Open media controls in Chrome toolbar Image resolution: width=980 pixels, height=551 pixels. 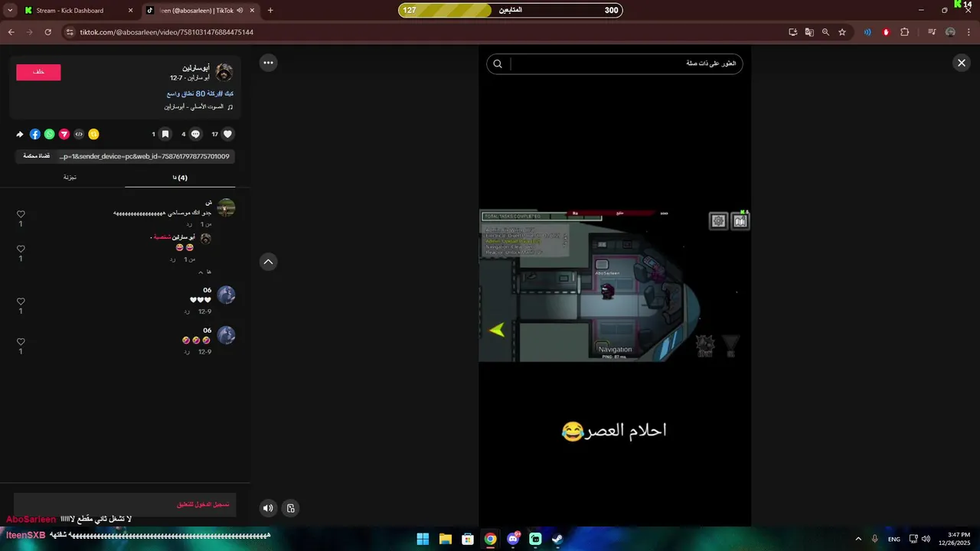coord(932,32)
